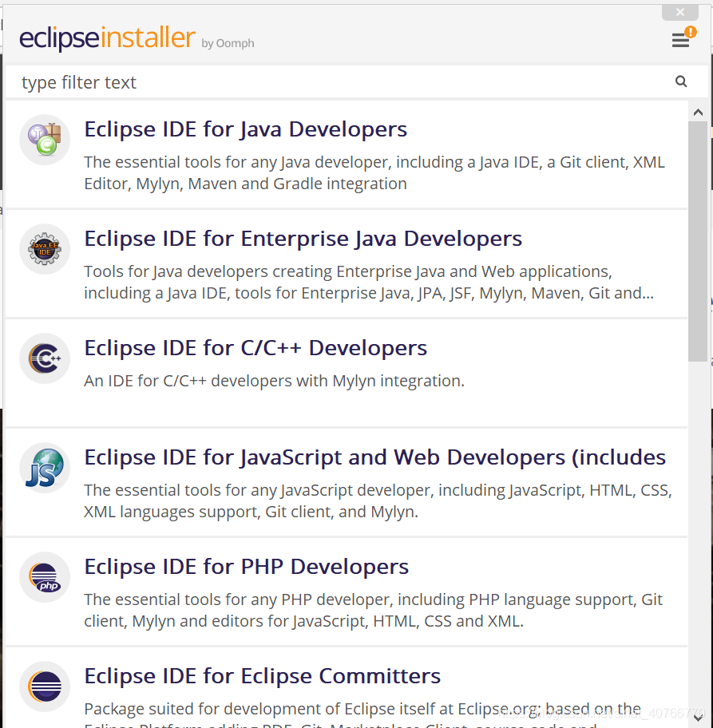
Task: Select Eclipse IDE for Java Developers title
Action: (x=245, y=129)
